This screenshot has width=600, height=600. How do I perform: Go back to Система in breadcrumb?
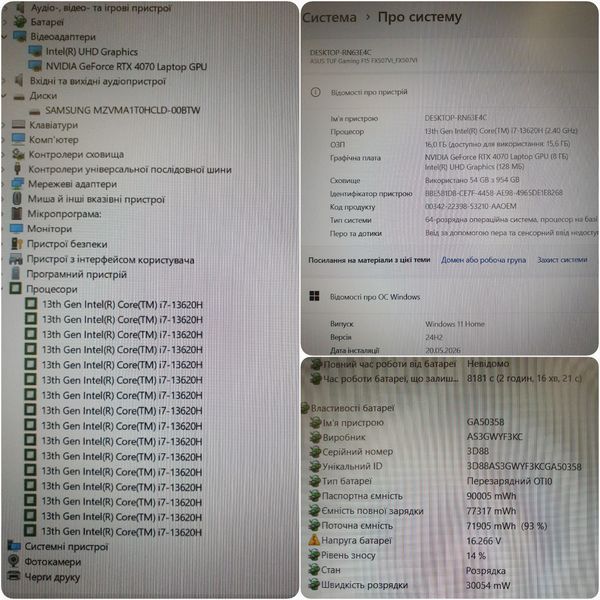click(329, 18)
